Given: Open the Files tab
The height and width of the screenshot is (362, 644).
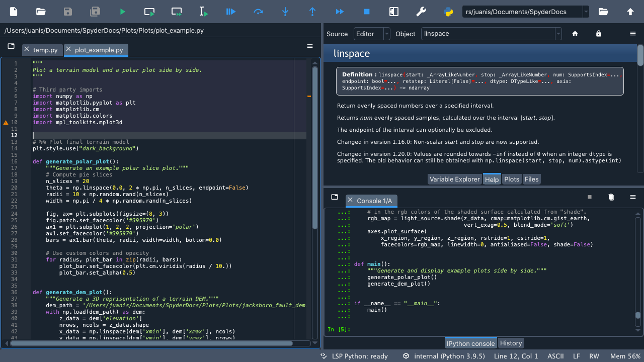Looking at the screenshot, I should coord(531,179).
